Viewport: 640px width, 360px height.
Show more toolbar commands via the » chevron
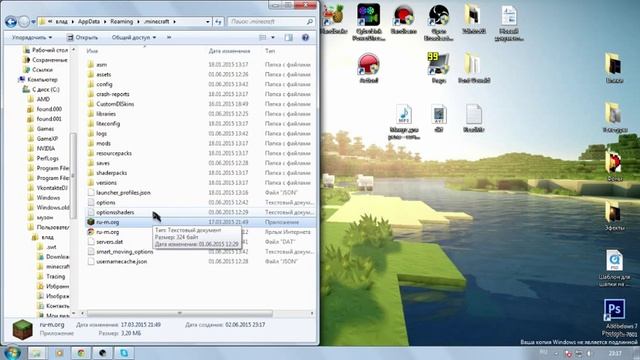[x=169, y=38]
